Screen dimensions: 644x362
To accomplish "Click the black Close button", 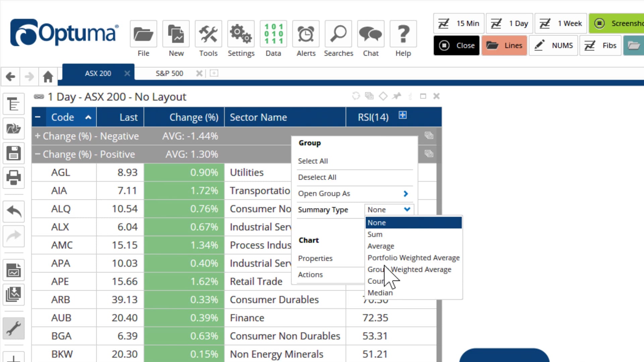I will (x=457, y=45).
